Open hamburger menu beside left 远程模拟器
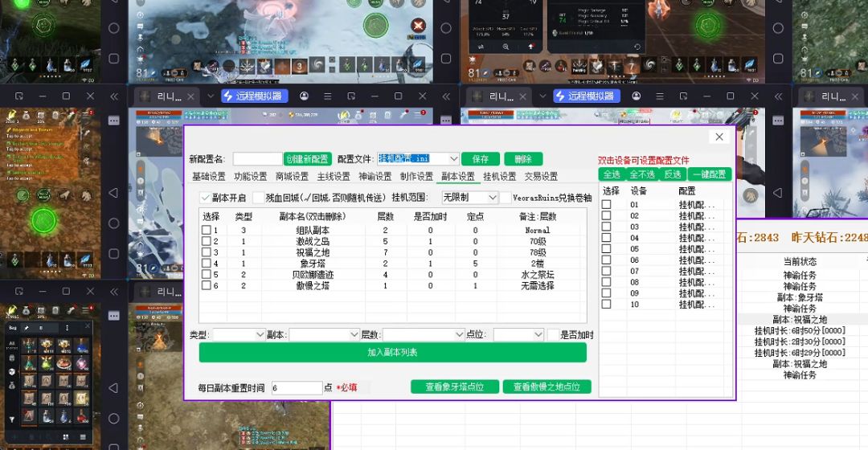This screenshot has width=868, height=450. click(x=328, y=96)
